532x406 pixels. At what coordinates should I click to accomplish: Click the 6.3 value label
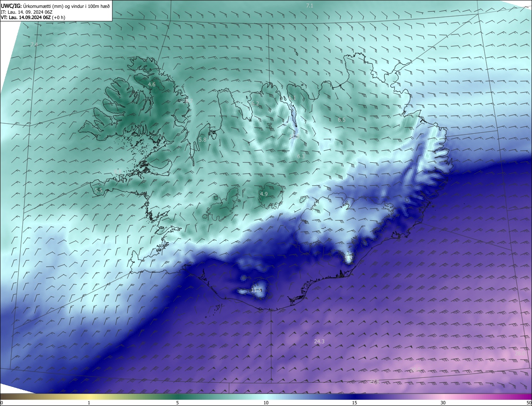point(301,156)
